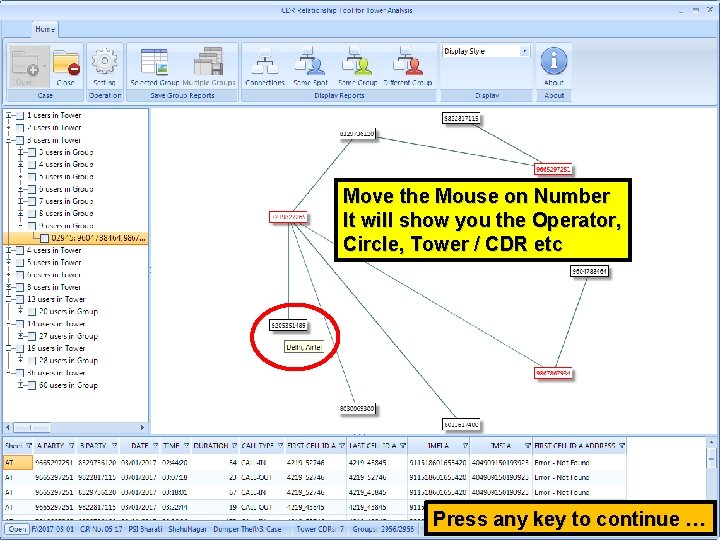The image size is (720, 540).
Task: Show the Different Group report
Action: coord(408,61)
